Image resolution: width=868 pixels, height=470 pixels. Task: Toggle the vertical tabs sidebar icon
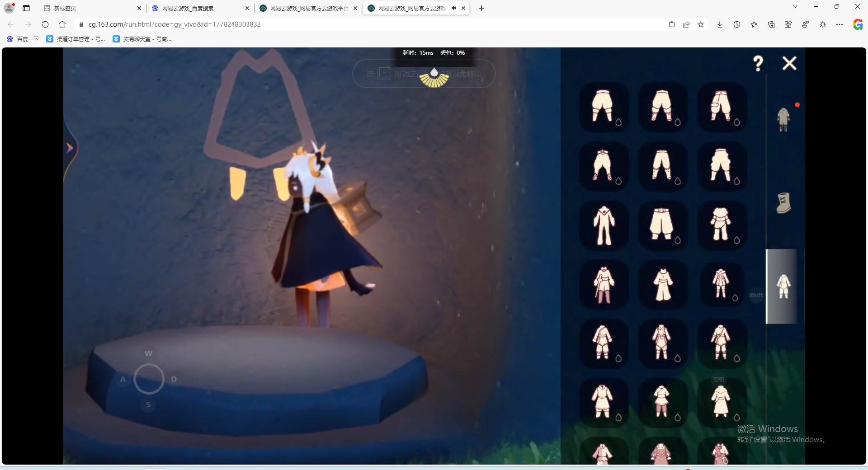pos(26,8)
